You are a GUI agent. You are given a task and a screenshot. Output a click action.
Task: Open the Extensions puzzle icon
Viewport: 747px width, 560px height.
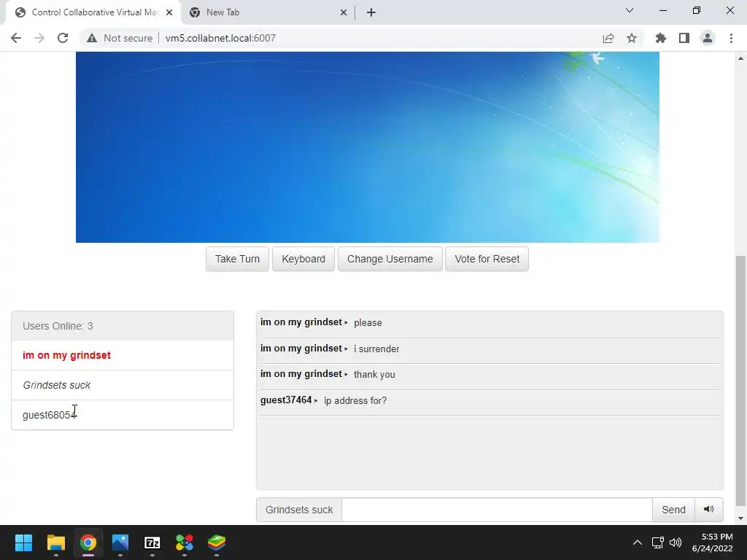pos(660,38)
